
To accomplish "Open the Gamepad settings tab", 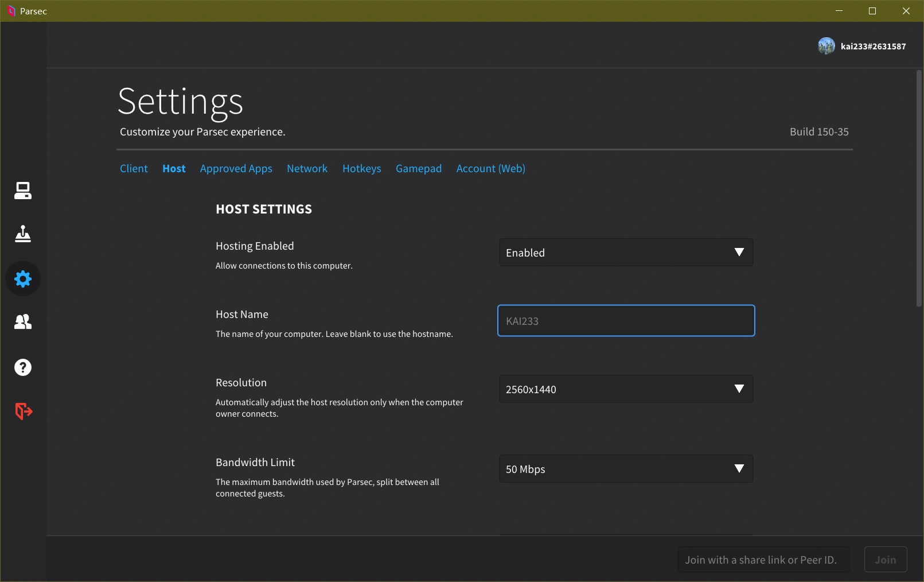I will (418, 169).
